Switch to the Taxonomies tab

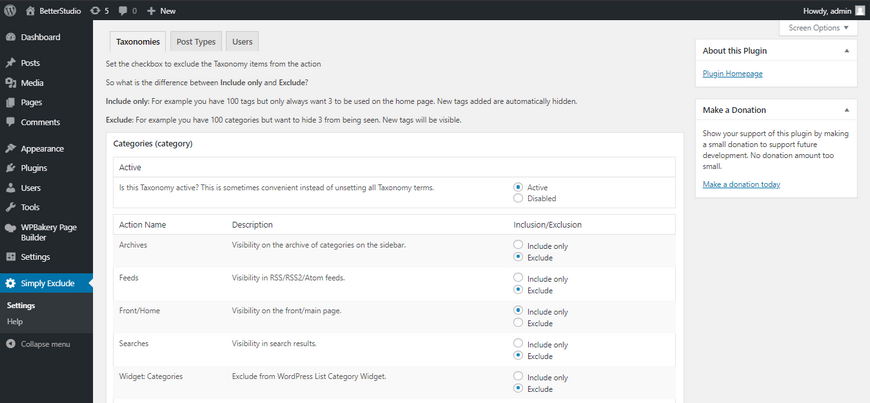point(138,42)
